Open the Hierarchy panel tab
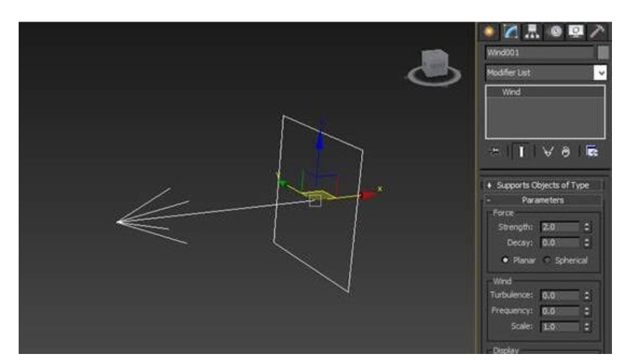This screenshot has width=622, height=364. tap(532, 32)
